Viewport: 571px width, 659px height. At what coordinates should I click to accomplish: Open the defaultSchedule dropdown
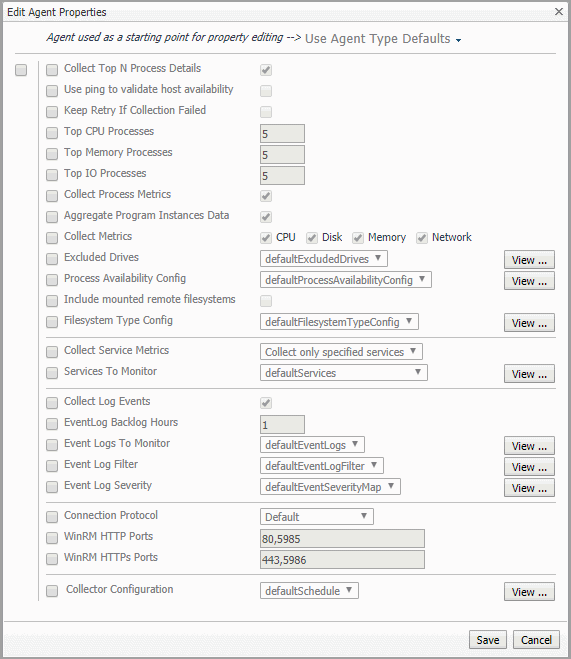click(x=309, y=590)
